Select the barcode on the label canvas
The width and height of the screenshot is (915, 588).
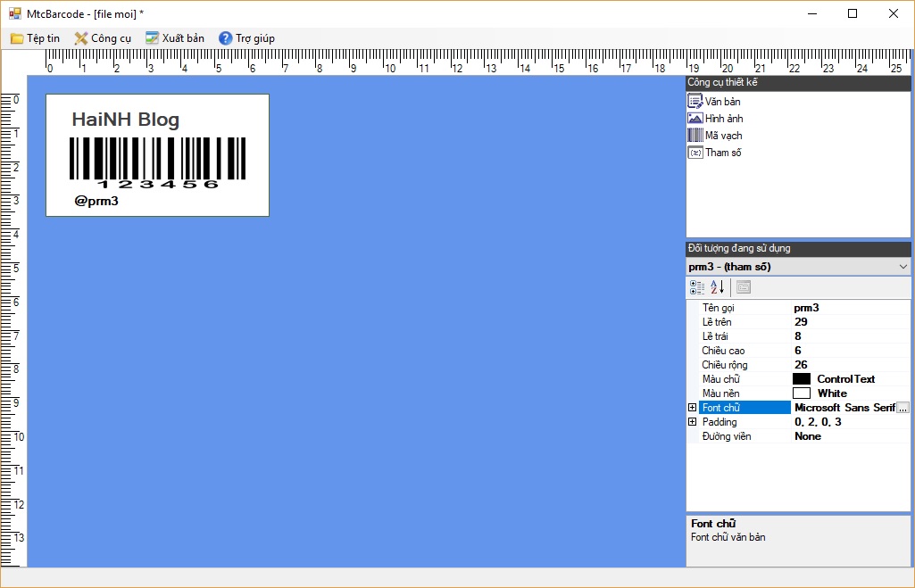(157, 161)
